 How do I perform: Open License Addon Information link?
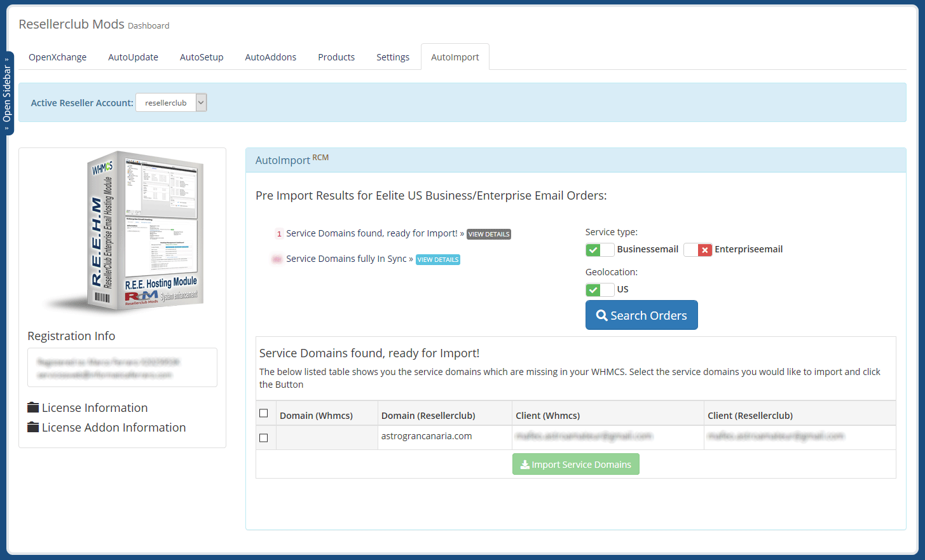click(114, 427)
